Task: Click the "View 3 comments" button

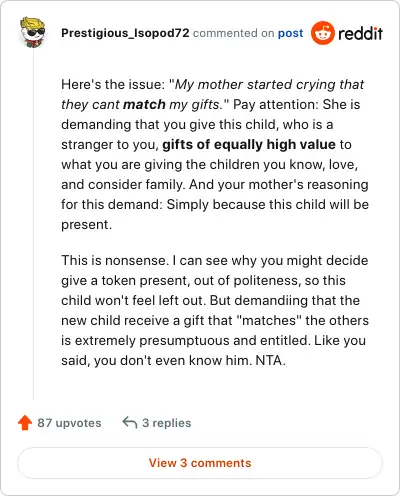Action: 200,463
